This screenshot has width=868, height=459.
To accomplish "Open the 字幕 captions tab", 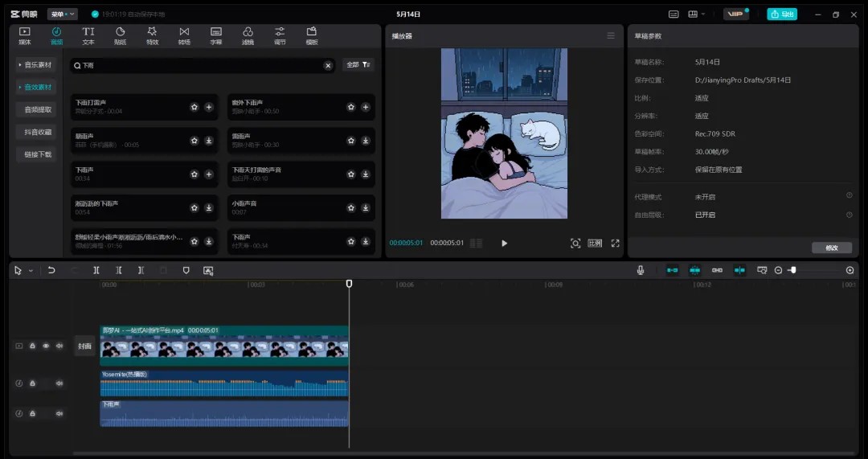I will point(216,36).
